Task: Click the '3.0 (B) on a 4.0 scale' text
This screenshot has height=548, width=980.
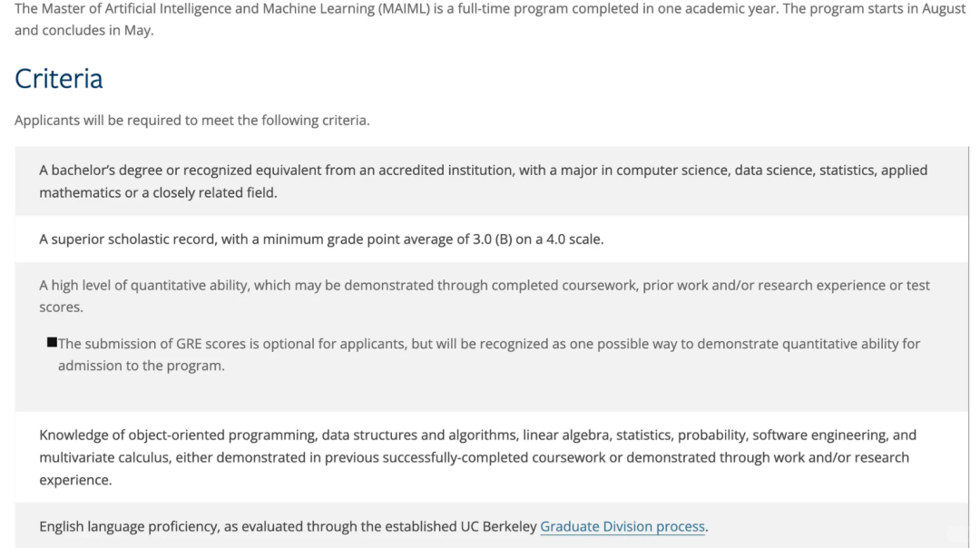Action: point(538,240)
